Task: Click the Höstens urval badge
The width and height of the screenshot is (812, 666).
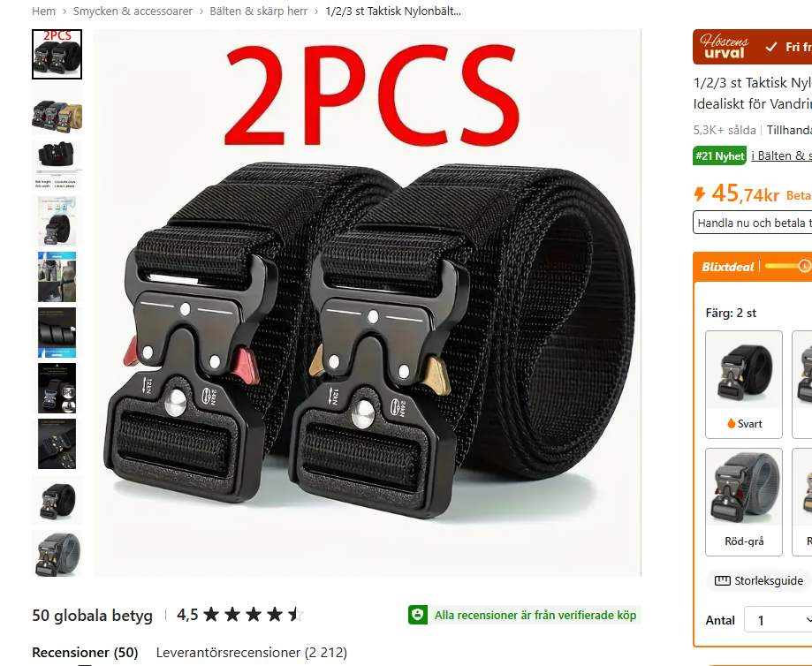Action: pyautogui.click(x=725, y=47)
